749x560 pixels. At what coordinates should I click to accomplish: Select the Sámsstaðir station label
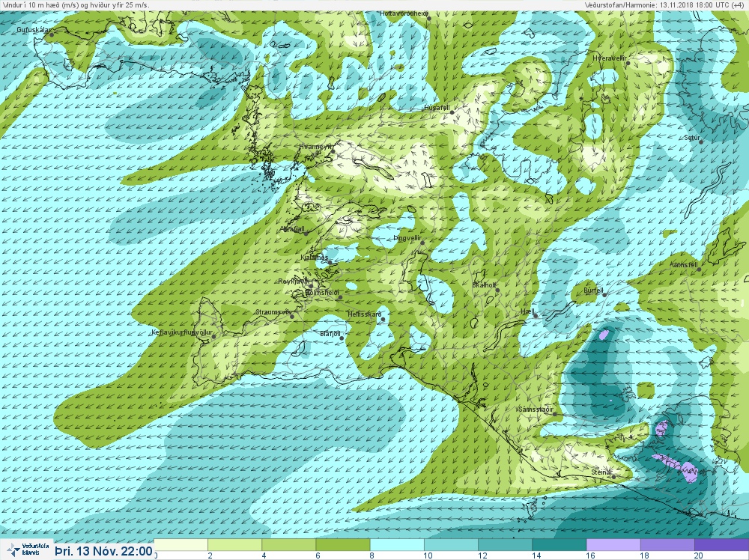[536, 410]
